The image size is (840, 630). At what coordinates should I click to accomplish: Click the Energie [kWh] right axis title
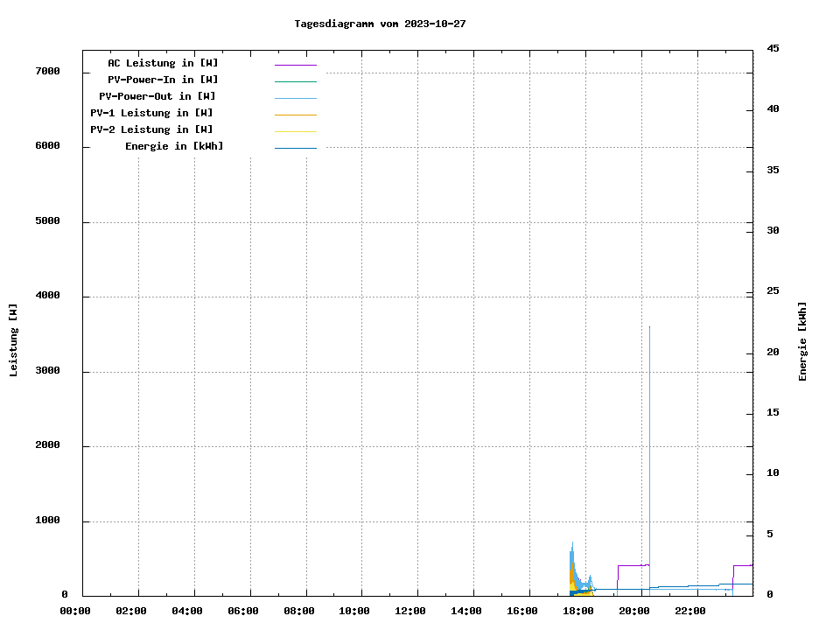(x=802, y=341)
